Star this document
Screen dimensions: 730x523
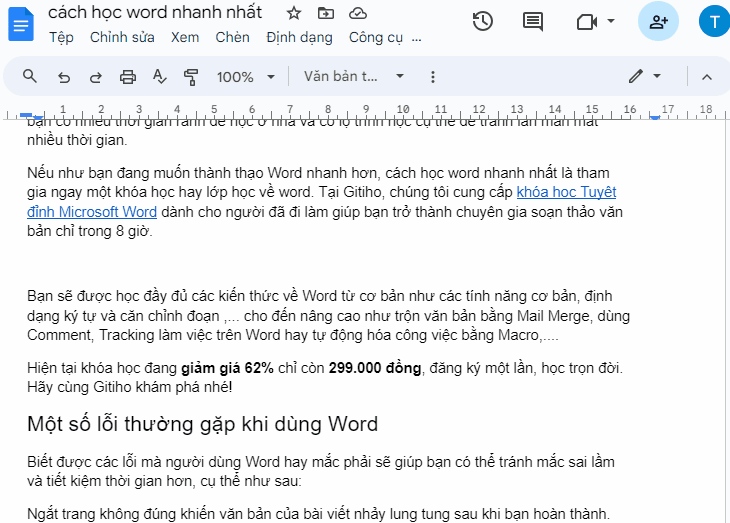pyautogui.click(x=293, y=13)
